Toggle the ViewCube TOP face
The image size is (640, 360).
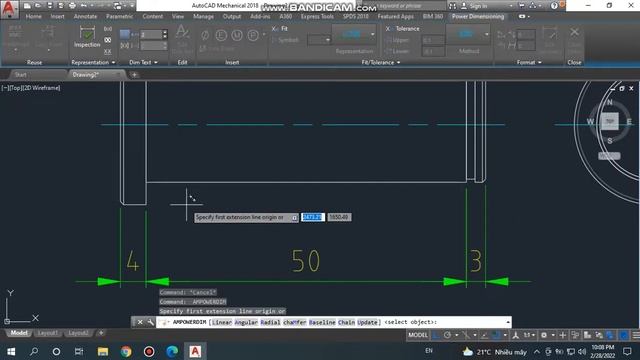coord(609,121)
